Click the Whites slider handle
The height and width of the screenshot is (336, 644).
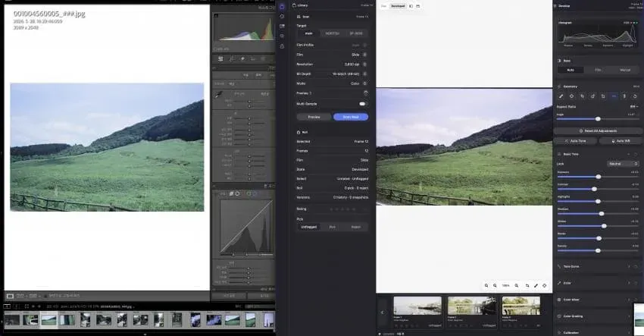(x=604, y=226)
